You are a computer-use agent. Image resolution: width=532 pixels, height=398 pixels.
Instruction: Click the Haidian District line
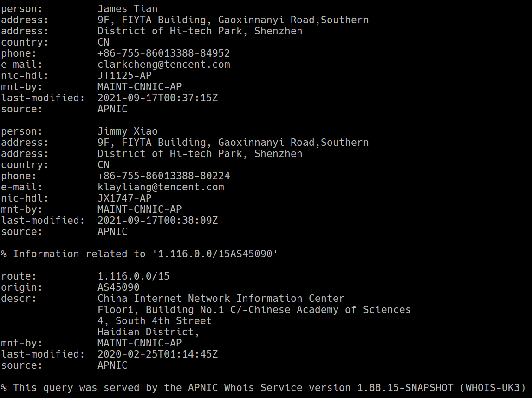pyautogui.click(x=148, y=332)
